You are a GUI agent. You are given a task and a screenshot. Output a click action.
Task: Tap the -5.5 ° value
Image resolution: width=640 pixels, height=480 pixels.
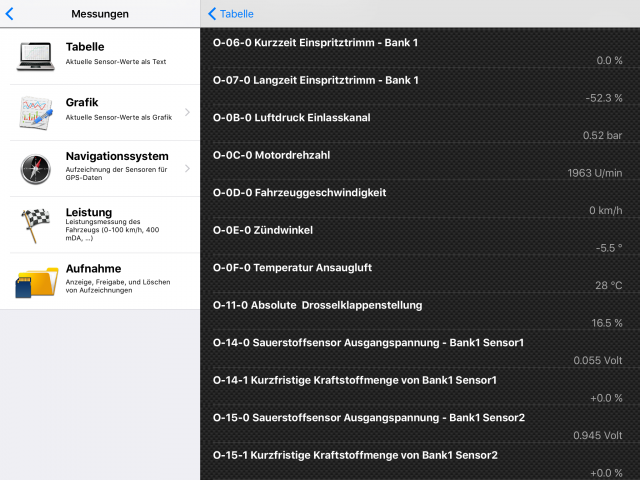click(609, 248)
